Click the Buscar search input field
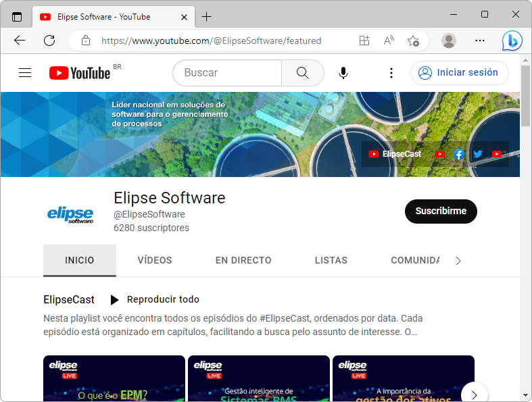 pos(226,73)
